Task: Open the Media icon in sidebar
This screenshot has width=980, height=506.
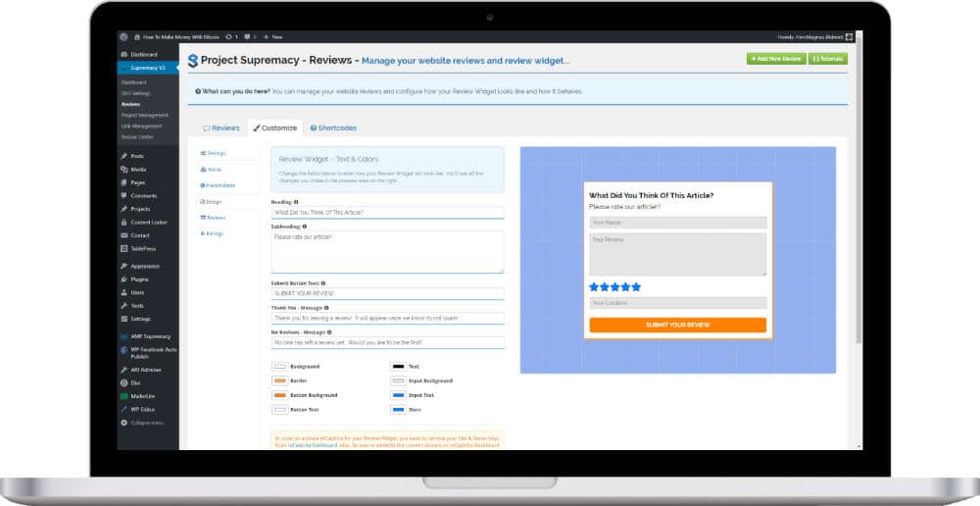Action: coord(124,170)
